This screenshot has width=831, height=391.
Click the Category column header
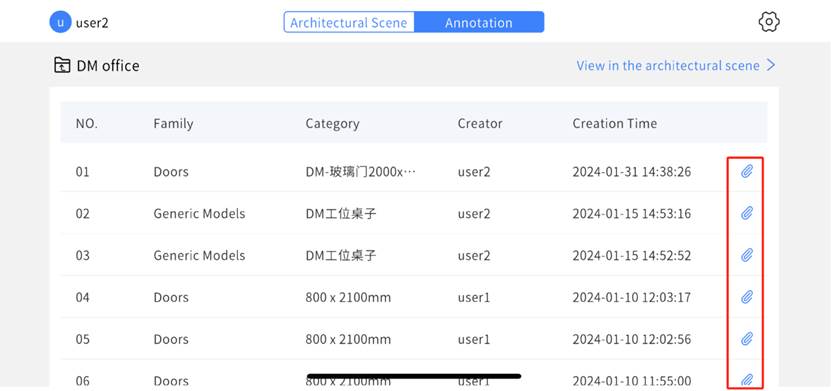[x=332, y=124]
